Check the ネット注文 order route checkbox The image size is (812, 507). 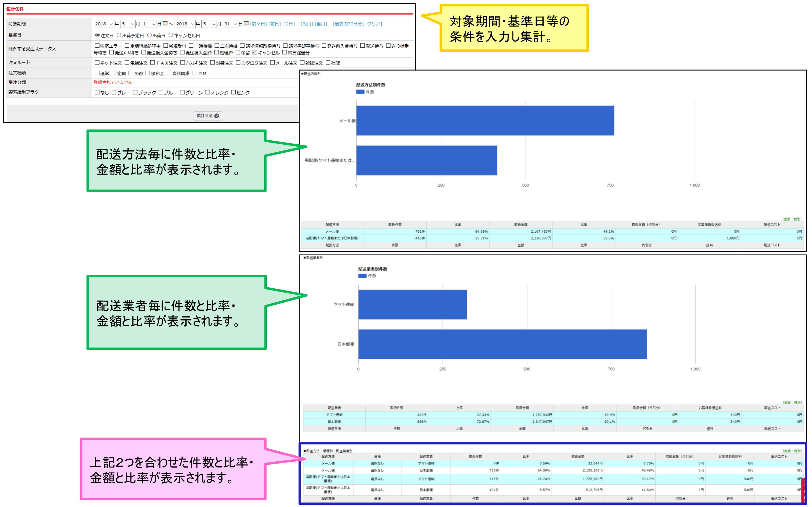point(97,63)
